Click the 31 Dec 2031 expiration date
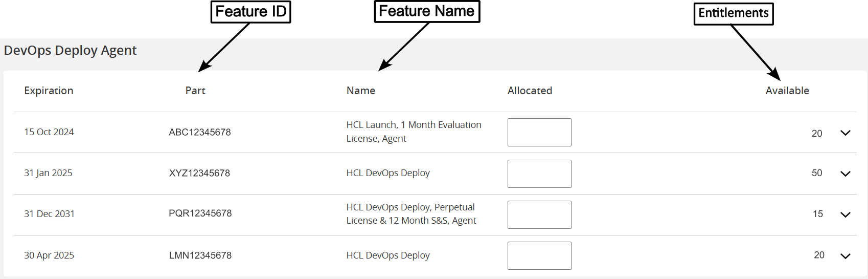The image size is (868, 279). point(49,214)
